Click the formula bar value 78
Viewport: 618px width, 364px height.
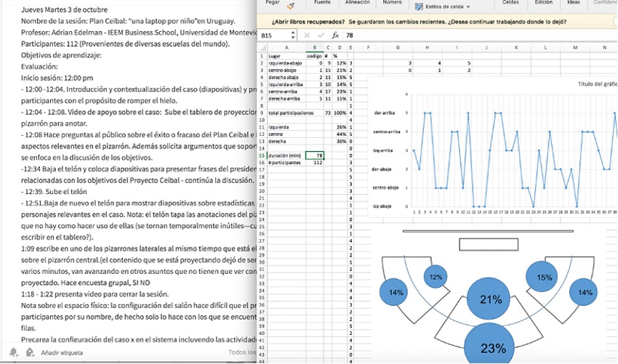click(x=350, y=36)
